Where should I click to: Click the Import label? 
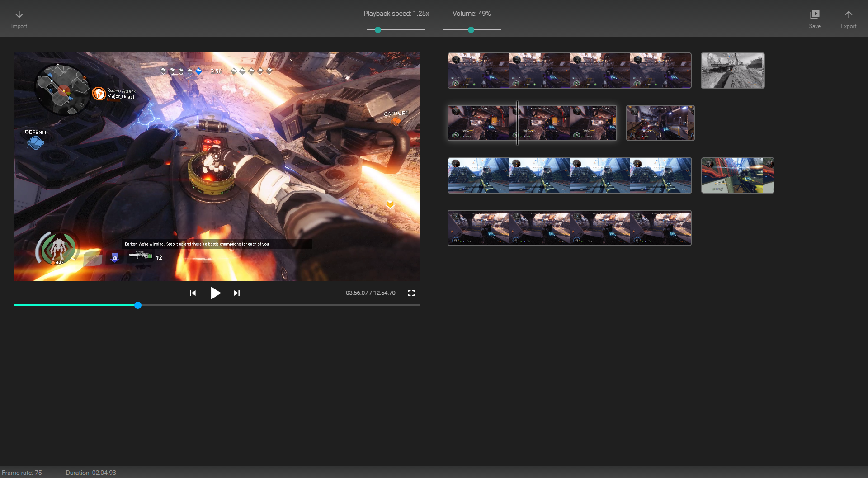[19, 26]
